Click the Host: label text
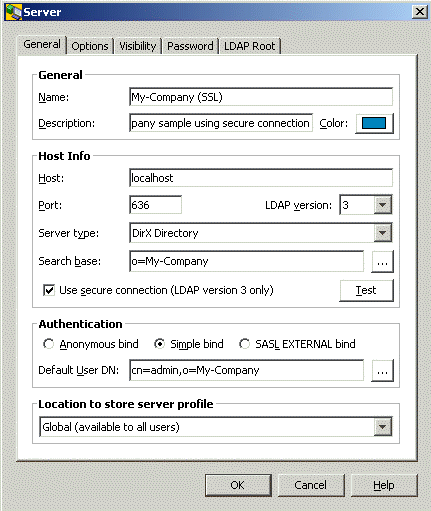This screenshot has height=511, width=431. pos(51,178)
